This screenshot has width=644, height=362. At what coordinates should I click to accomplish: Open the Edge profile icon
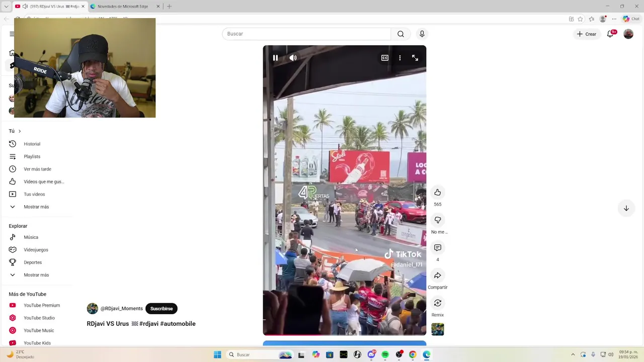tap(603, 19)
